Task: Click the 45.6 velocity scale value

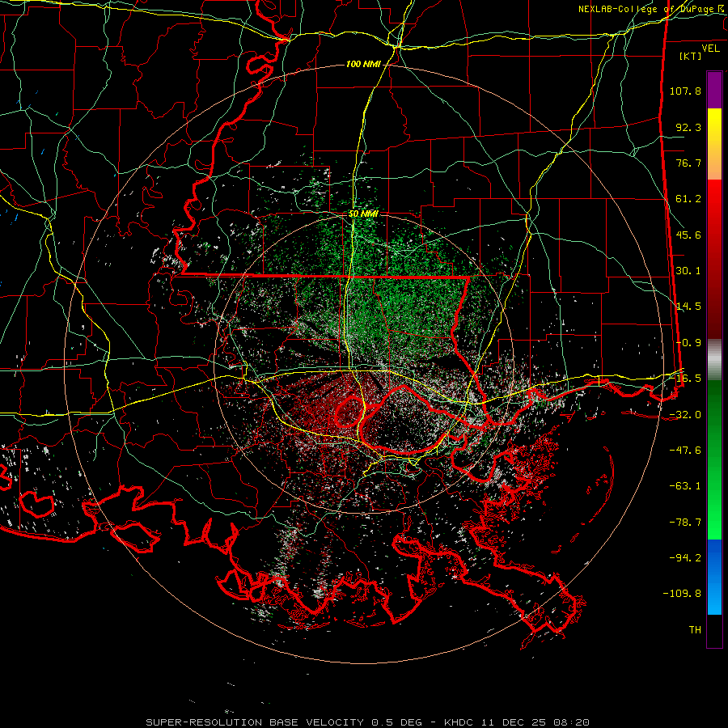Action: click(688, 235)
